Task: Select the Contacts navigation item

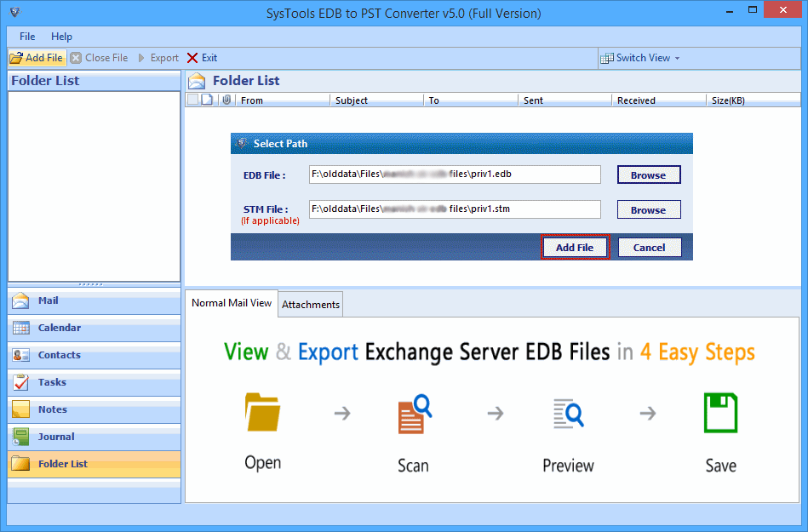Action: click(x=95, y=355)
